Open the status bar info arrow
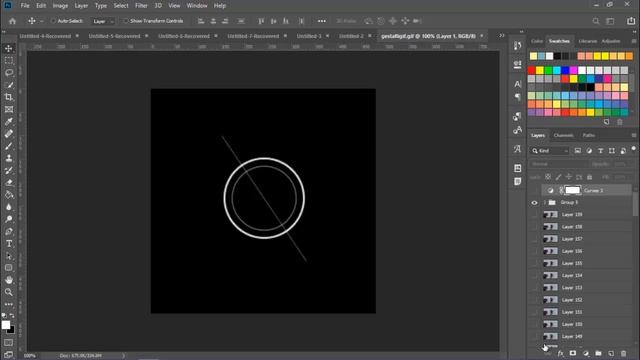 123,356
